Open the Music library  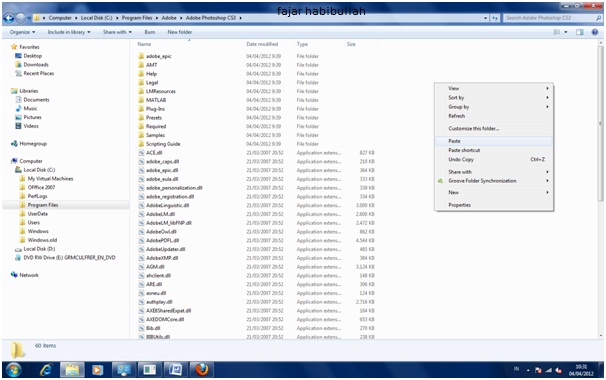[26, 109]
